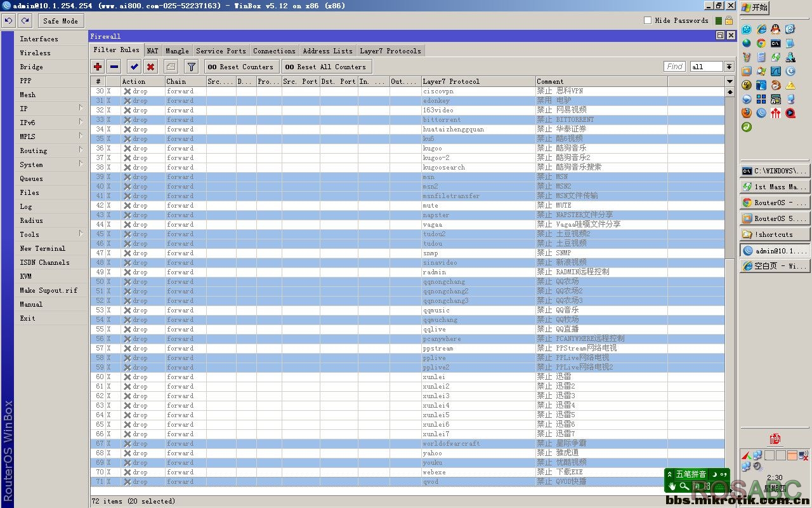Screen dimensions: 812x508
Task: Open the Layer7 Protocols tab
Action: (390, 51)
